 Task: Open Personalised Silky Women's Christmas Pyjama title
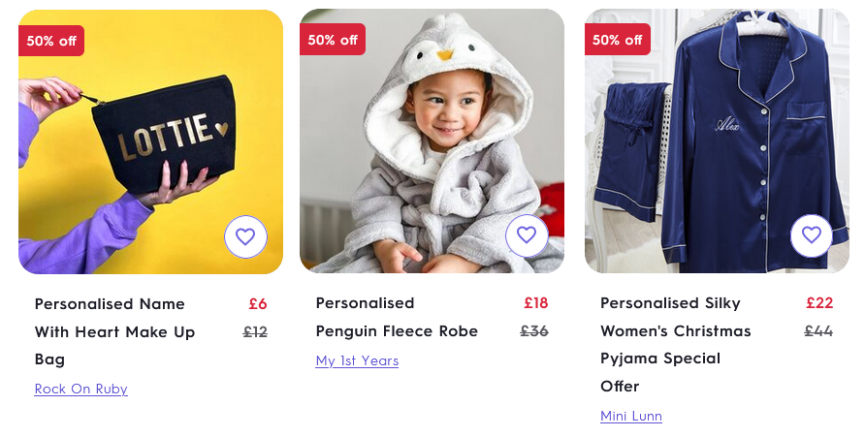pos(675,344)
